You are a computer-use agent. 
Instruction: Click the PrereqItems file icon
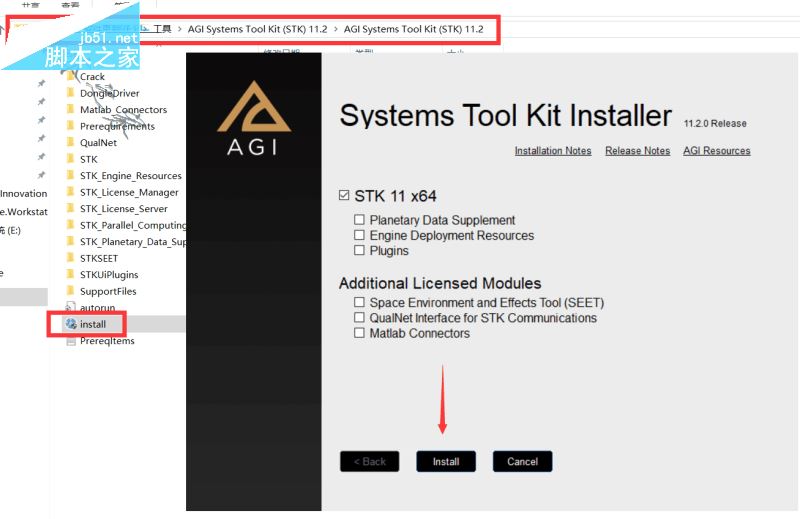click(x=71, y=340)
